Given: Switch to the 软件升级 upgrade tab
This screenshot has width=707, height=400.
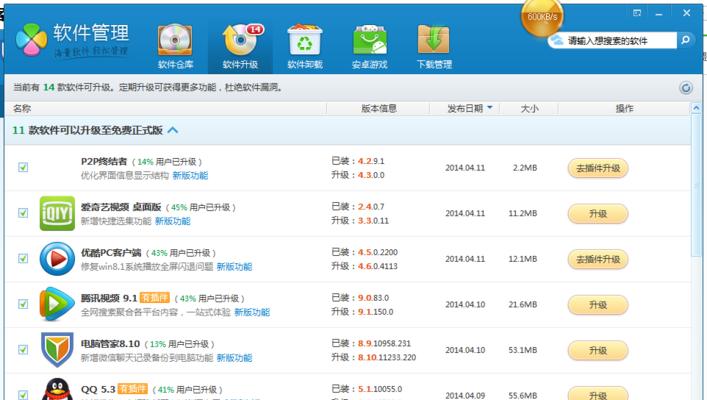Looking at the screenshot, I should tap(240, 47).
